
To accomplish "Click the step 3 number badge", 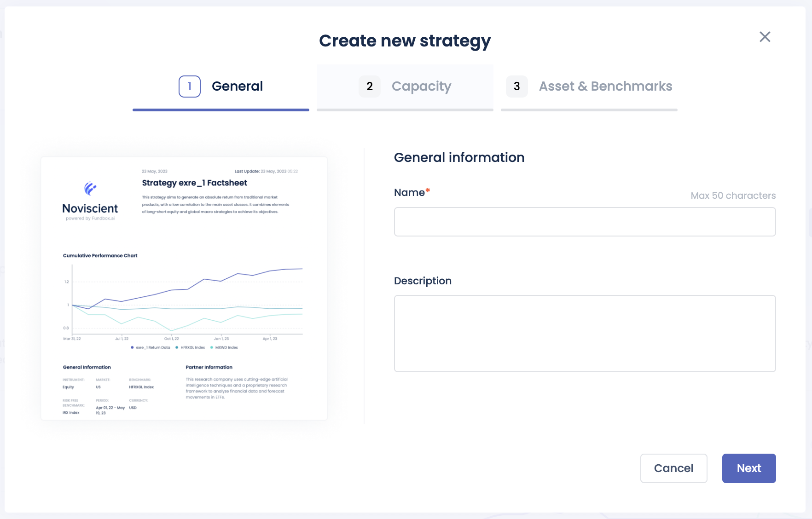I will (517, 86).
